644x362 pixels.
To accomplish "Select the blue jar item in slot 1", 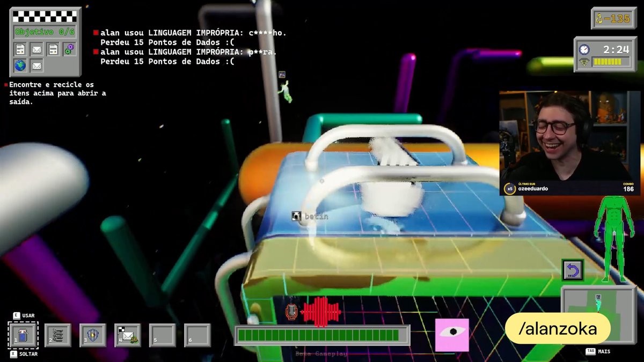I will pos(23,335).
